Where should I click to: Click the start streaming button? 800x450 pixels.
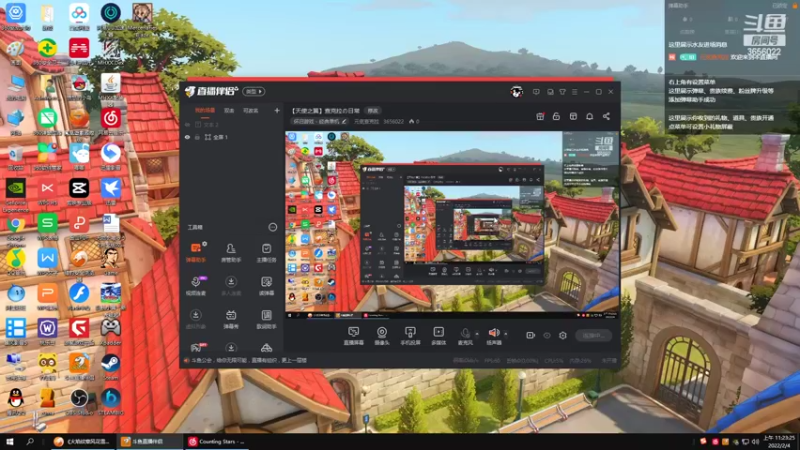pos(593,335)
